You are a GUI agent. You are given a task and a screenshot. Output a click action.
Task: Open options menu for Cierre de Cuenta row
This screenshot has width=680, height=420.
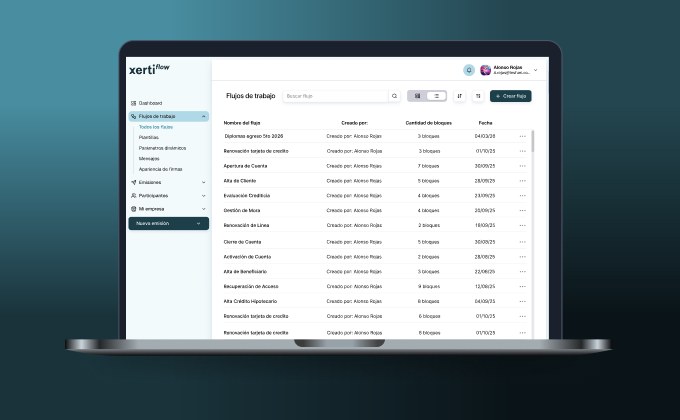point(523,242)
